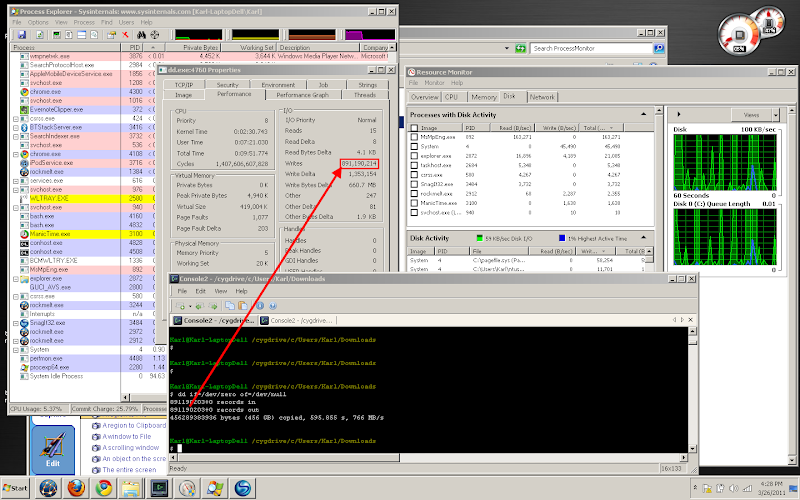This screenshot has height=500, width=800.
Task: Click the crosshair Find Window's Process icon
Action: point(155,35)
